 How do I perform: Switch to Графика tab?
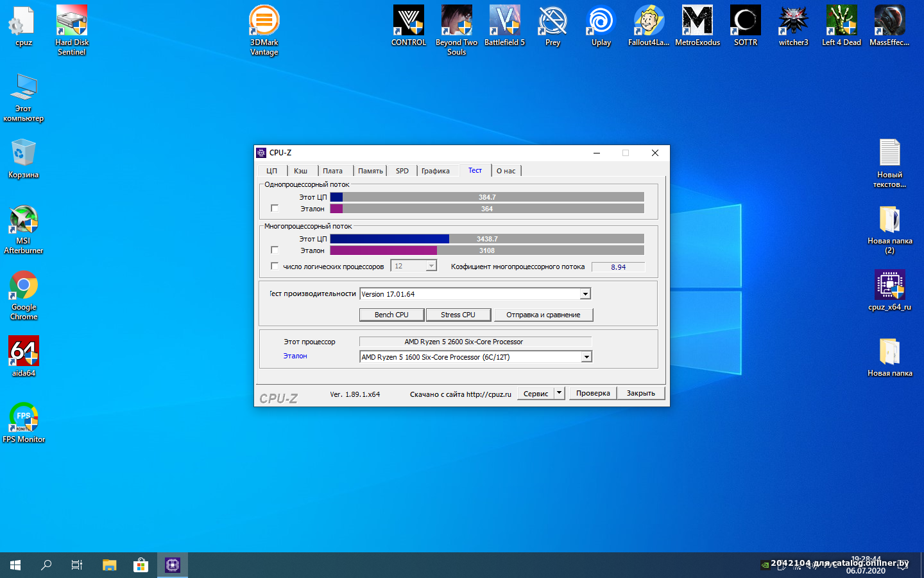[436, 171]
